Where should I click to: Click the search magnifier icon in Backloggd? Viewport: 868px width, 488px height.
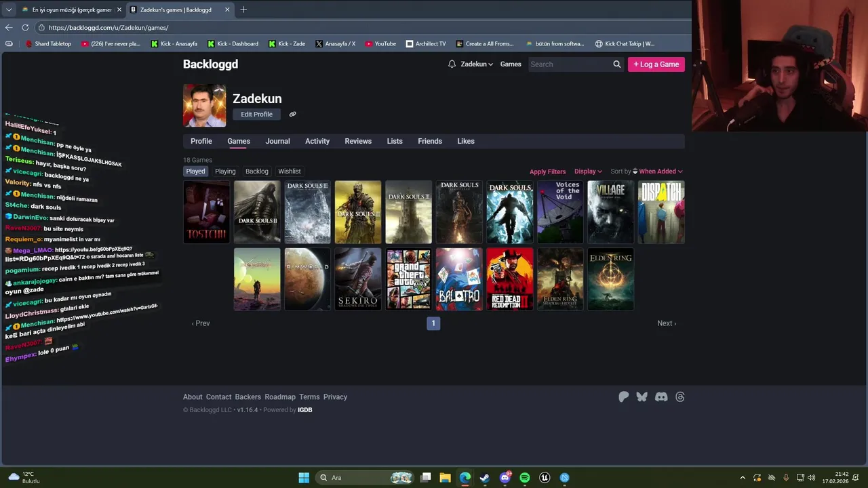click(616, 64)
